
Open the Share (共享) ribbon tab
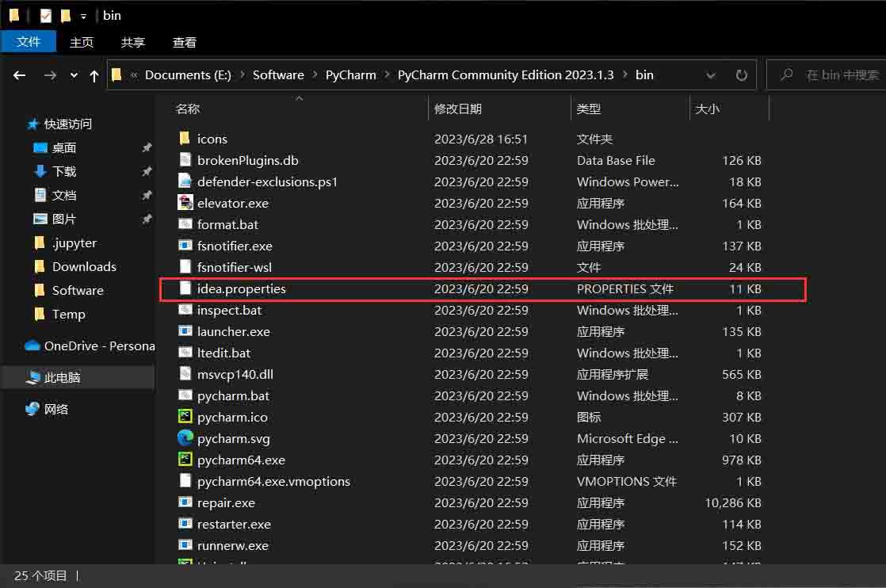click(133, 42)
